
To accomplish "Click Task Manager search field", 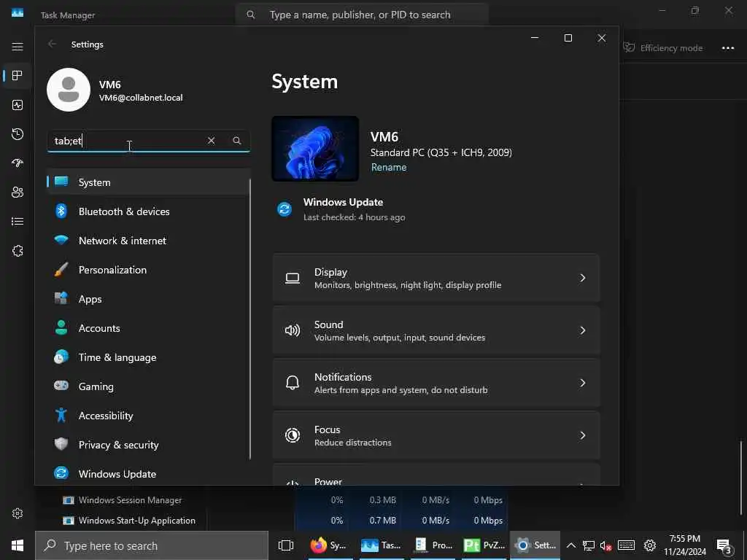I will pos(362,15).
